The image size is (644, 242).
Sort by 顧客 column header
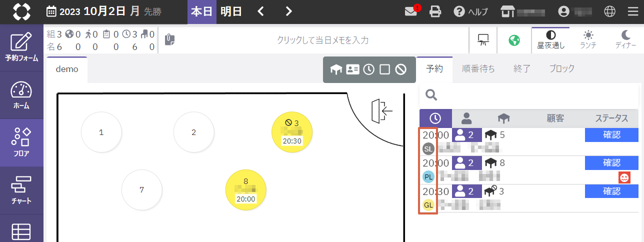[555, 118]
